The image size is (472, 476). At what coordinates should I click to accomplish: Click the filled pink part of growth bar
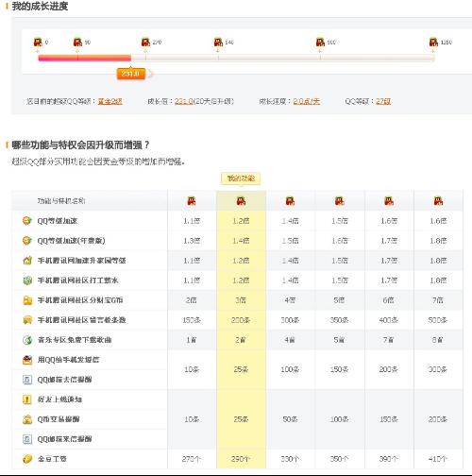[84, 58]
